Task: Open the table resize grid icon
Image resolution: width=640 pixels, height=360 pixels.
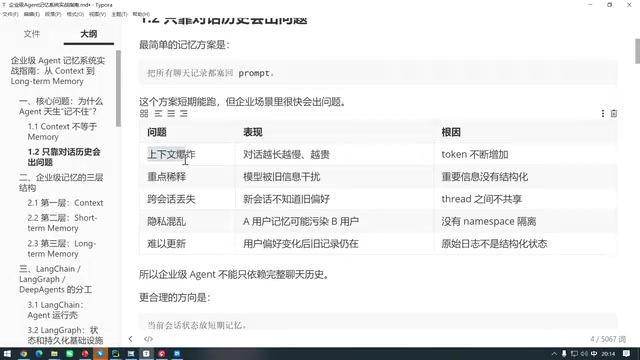Action: [144, 113]
